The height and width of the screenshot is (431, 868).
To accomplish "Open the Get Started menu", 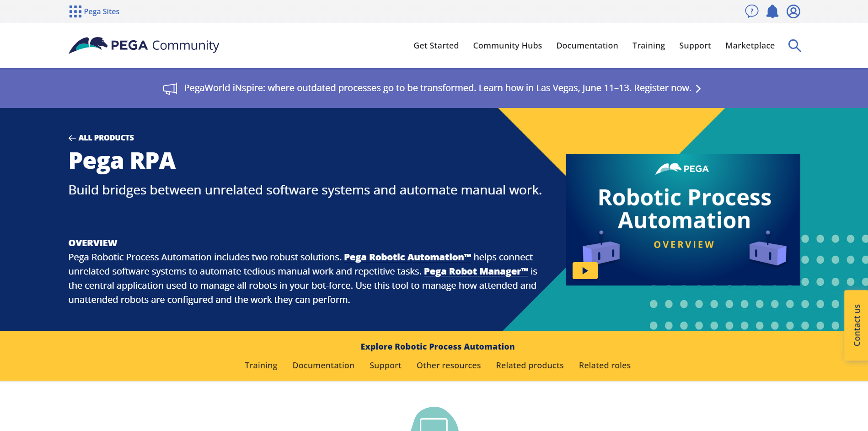I will click(x=436, y=46).
